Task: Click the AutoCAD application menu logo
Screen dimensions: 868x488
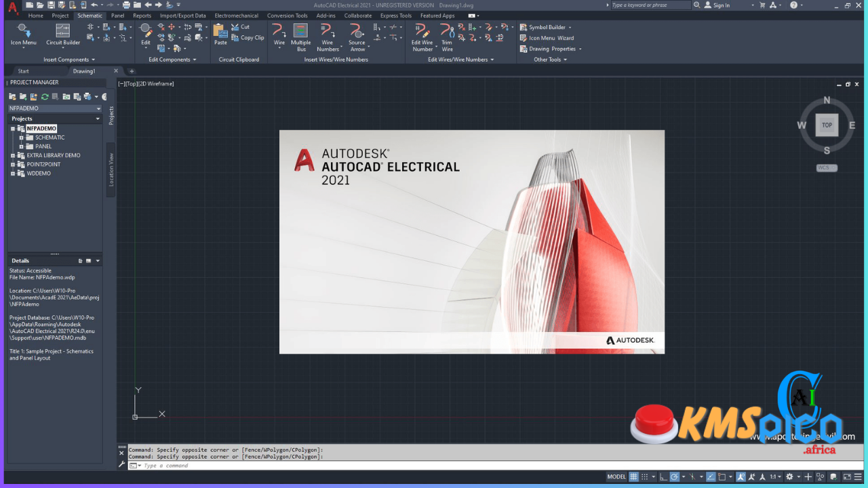Action: tap(12, 8)
